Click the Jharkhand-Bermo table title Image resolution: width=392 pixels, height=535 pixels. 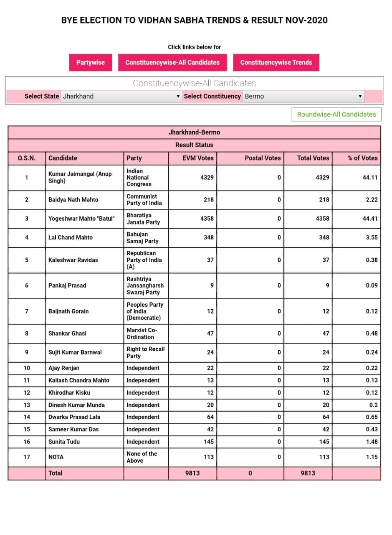194,132
